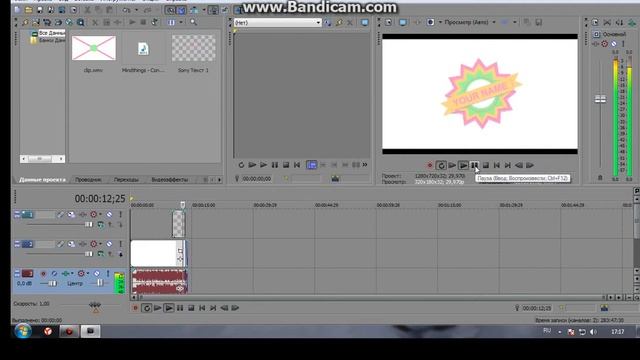The width and height of the screenshot is (640, 360).
Task: Click the media pool Views button
Action: [171, 22]
